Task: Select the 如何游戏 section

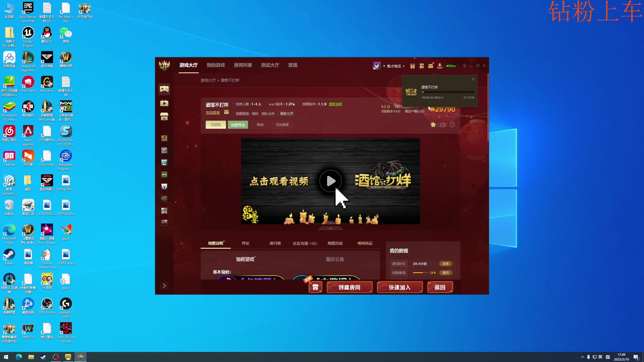Action: point(245,259)
